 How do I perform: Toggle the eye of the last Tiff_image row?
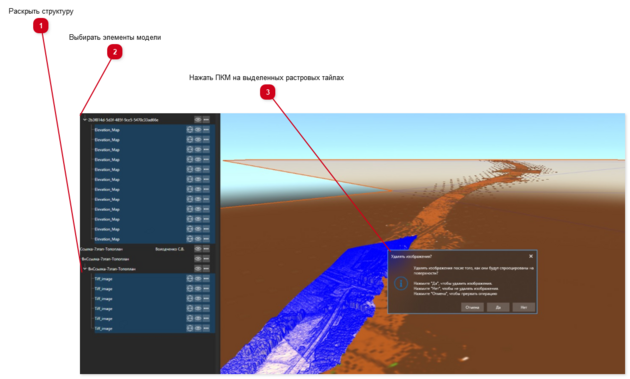coord(198,328)
